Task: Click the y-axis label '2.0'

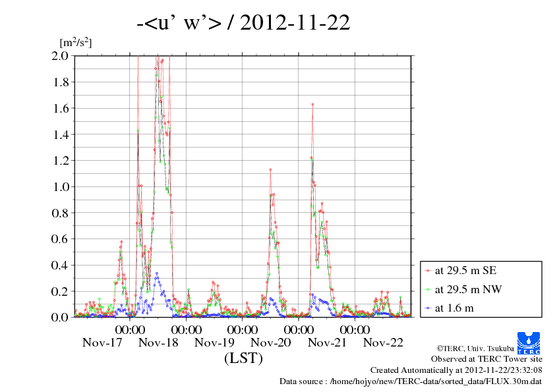Action: pyautogui.click(x=60, y=56)
